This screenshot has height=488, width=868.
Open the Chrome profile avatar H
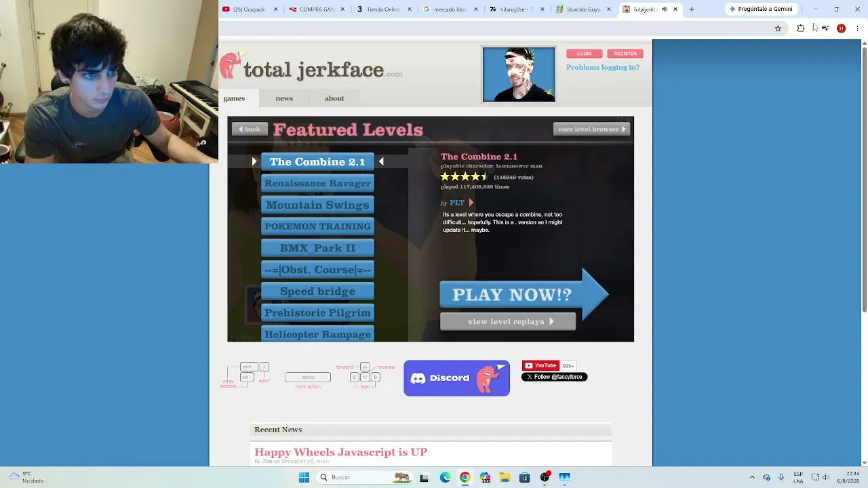pyautogui.click(x=841, y=28)
